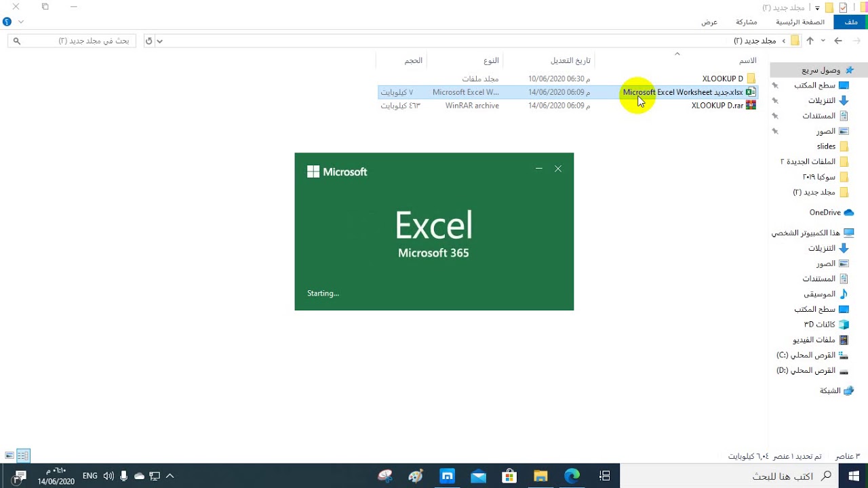Screen dimensions: 868x488
Task: Open مجلد جديد (٢) in navigation pane
Action: (x=821, y=192)
